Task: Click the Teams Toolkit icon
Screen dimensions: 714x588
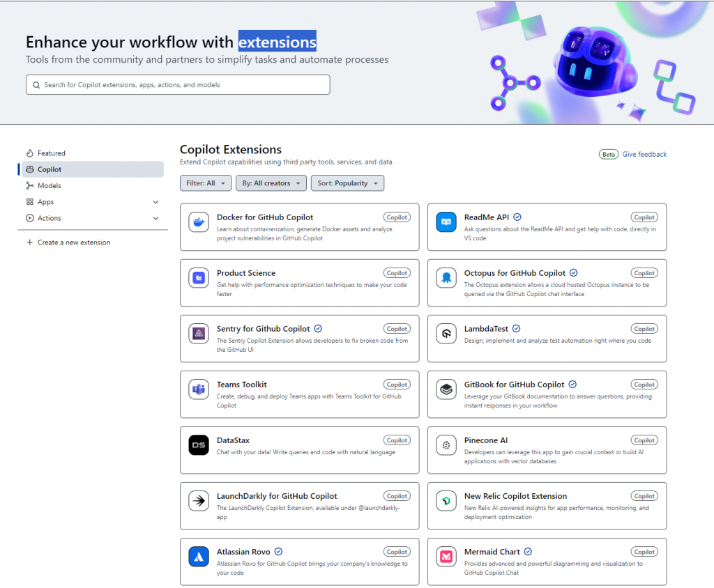Action: point(199,389)
